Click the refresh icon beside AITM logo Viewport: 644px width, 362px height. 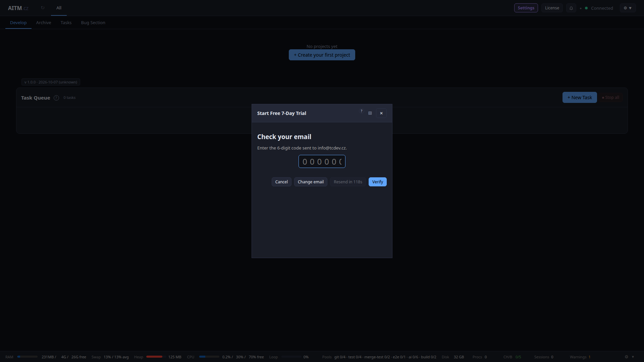pos(43,8)
